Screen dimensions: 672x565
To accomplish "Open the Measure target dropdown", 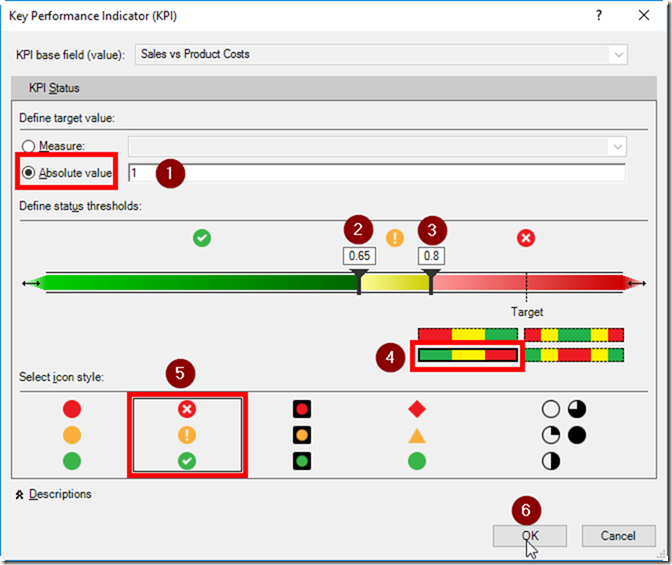I will (x=618, y=147).
